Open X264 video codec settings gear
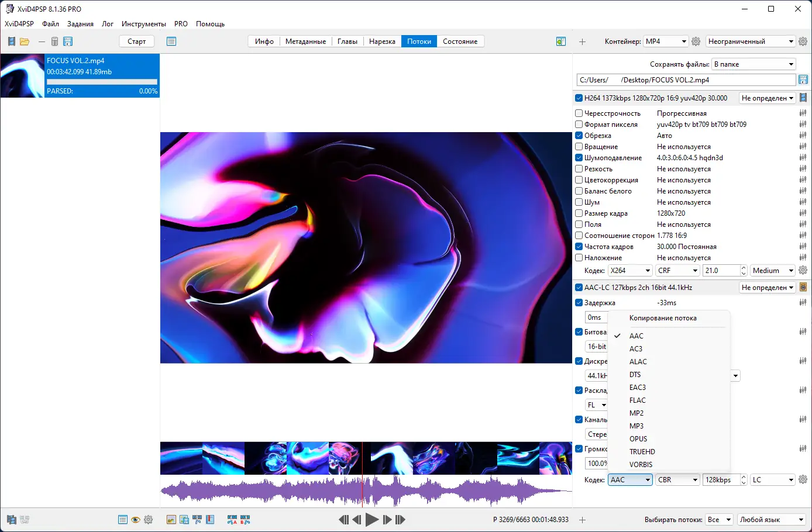812x532 pixels. click(803, 270)
